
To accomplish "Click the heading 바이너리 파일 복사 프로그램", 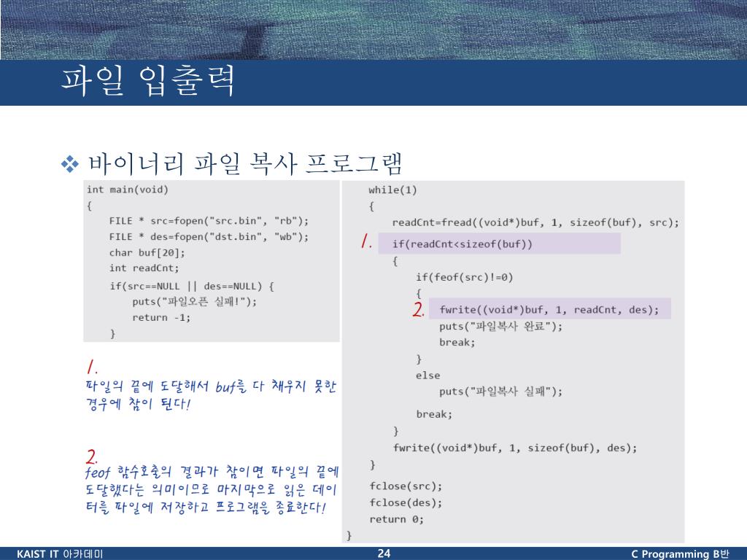I will 246,163.
